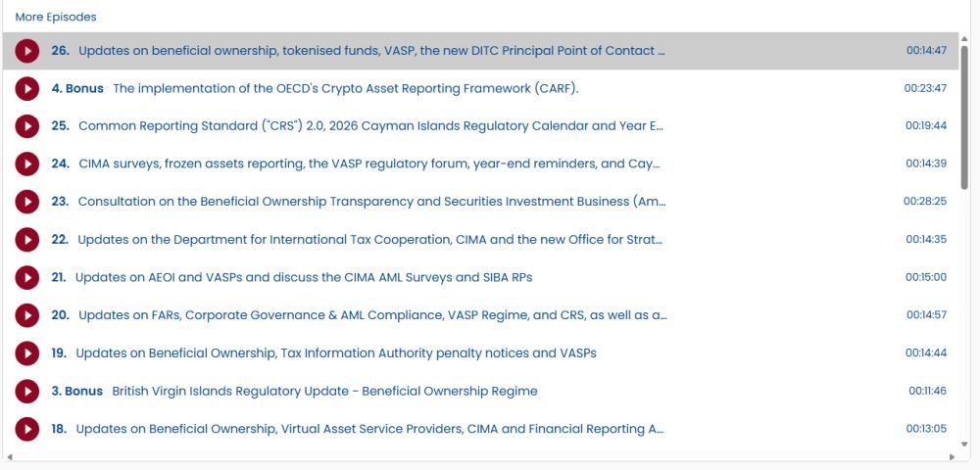Screen dimensions: 980x470
Task: Open the British Virgin Islands Regulatory Update title
Action: pos(324,392)
